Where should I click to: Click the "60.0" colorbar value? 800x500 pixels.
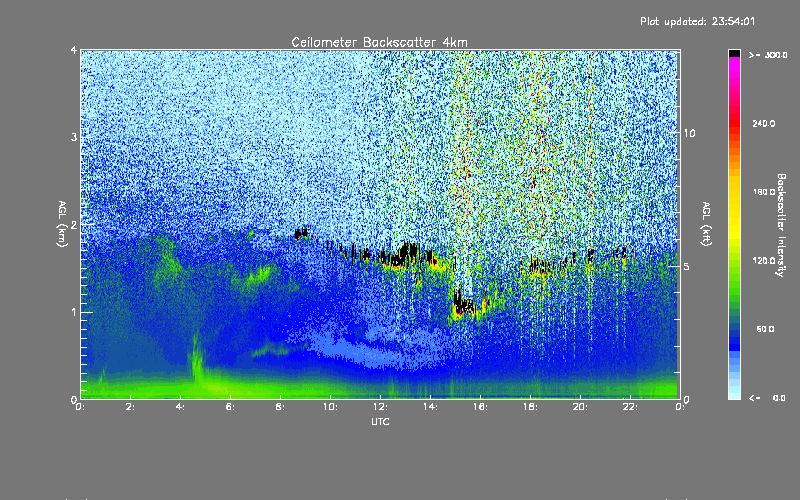click(765, 329)
